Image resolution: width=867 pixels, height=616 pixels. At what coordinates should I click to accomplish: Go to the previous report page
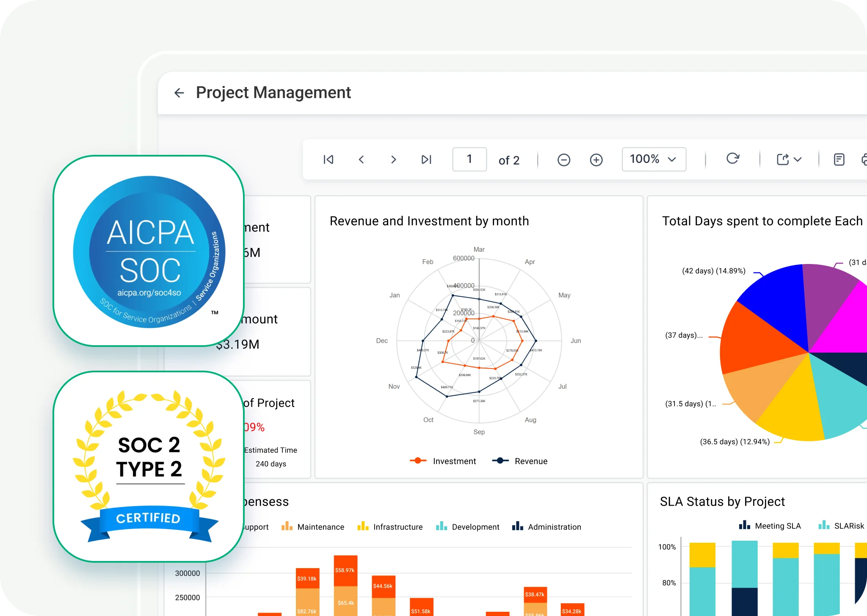pos(361,159)
